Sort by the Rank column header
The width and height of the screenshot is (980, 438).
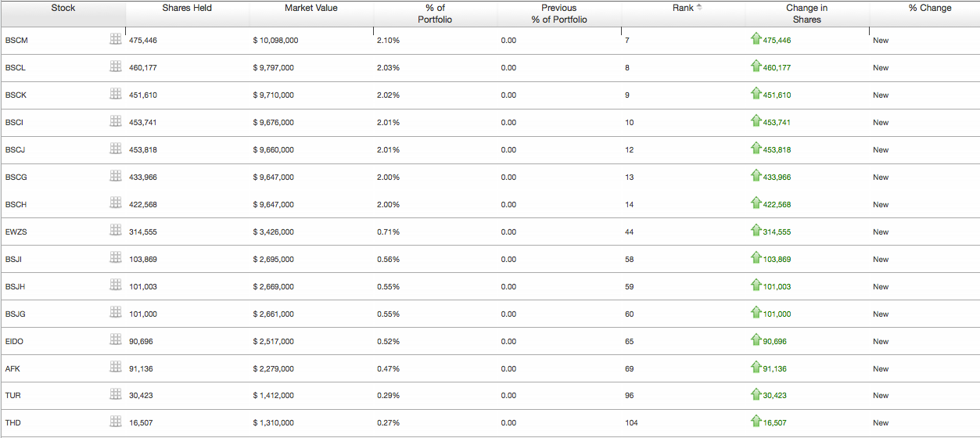pyautogui.click(x=683, y=8)
